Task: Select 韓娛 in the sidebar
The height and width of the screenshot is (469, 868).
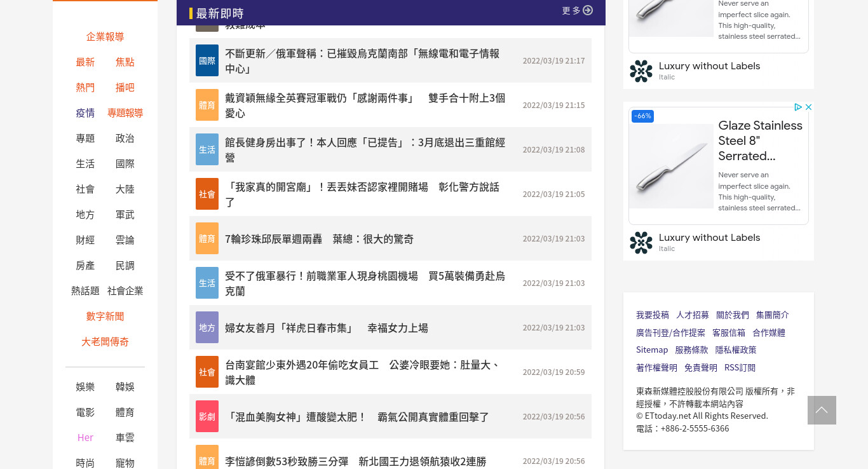Action: [125, 387]
